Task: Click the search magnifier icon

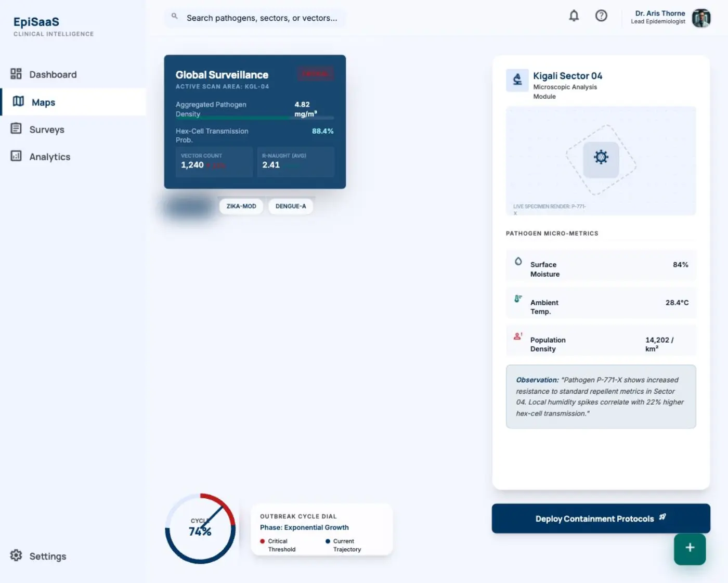Action: [175, 17]
